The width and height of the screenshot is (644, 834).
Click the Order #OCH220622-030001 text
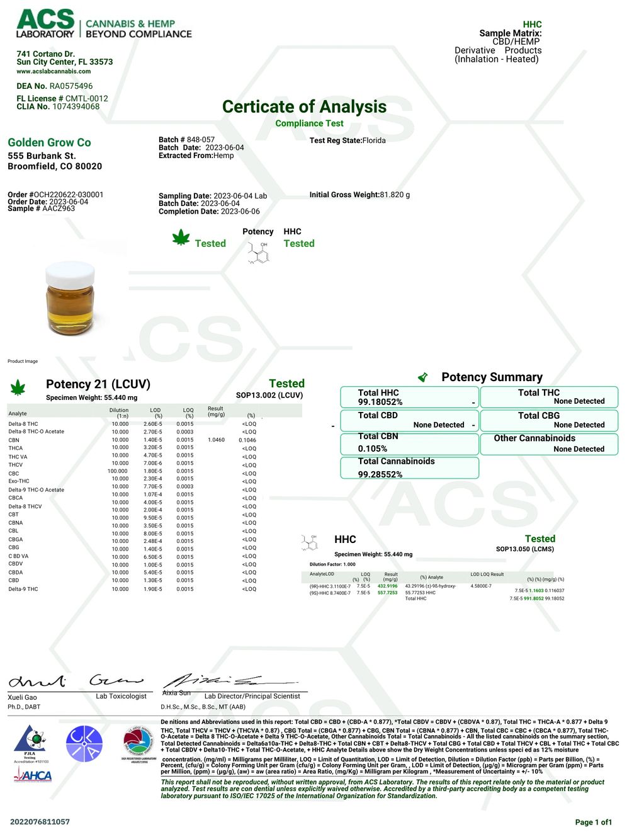(55, 195)
